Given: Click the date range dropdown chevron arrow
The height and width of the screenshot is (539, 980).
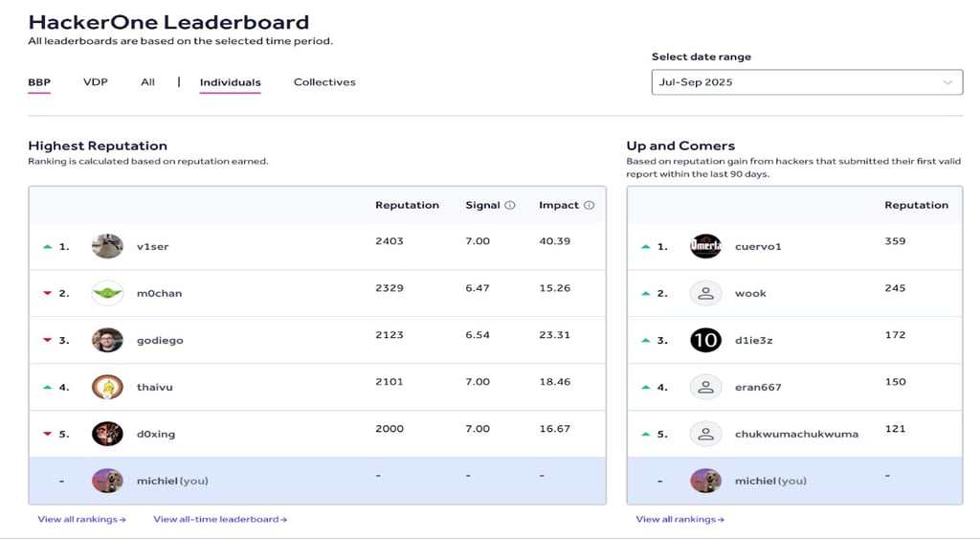Looking at the screenshot, I should (x=947, y=82).
